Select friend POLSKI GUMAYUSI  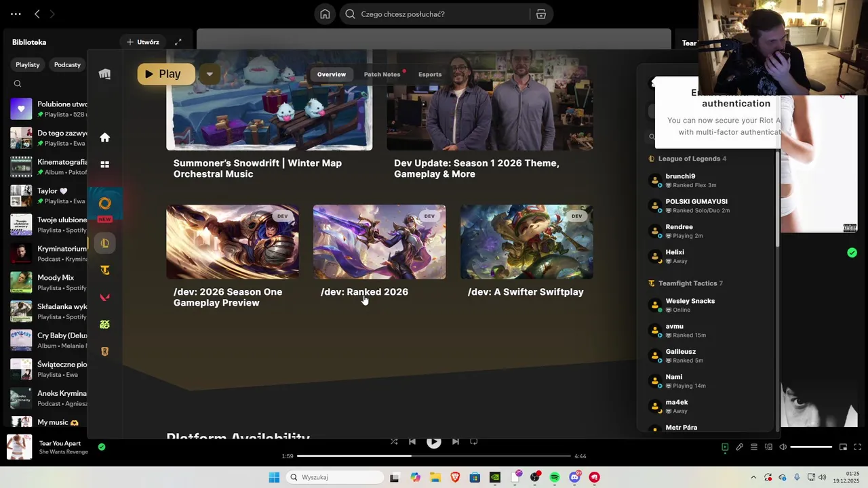(709, 205)
